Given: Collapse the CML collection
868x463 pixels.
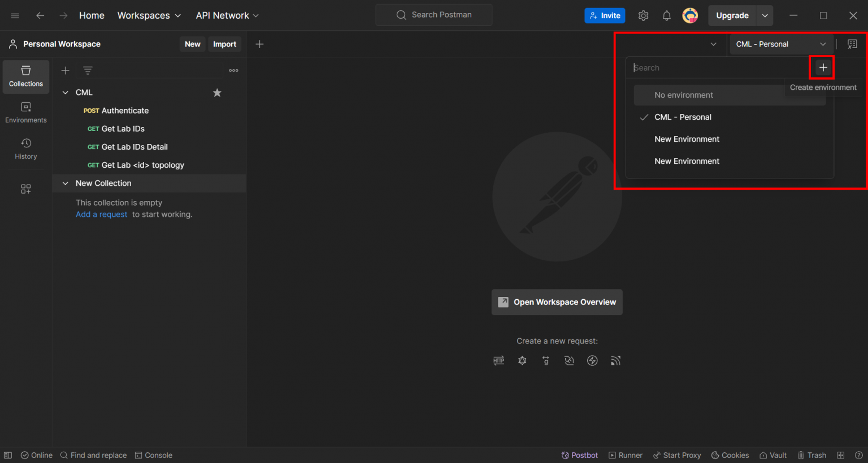Looking at the screenshot, I should pos(65,92).
